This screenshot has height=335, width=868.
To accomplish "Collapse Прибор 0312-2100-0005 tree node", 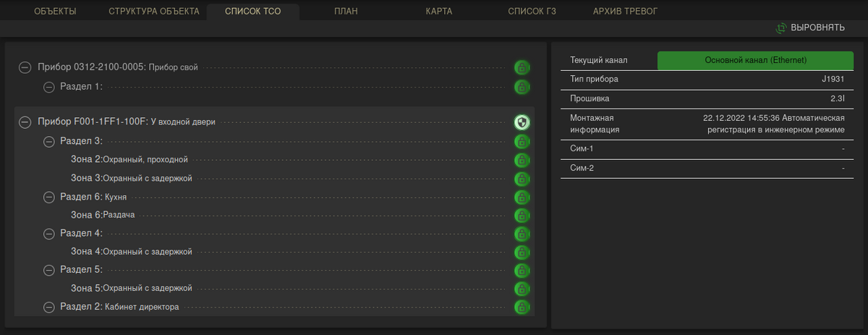I will pos(25,67).
